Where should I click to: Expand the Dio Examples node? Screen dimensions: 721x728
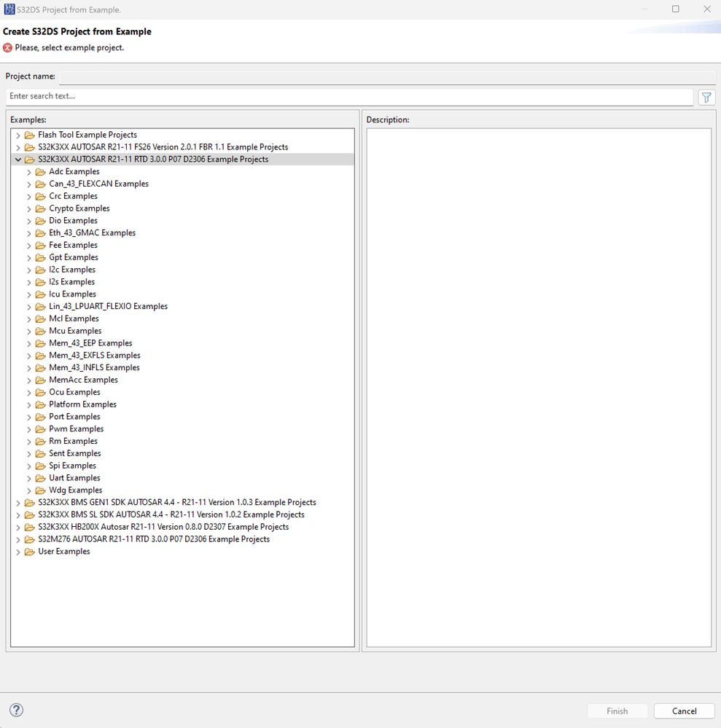(x=29, y=221)
